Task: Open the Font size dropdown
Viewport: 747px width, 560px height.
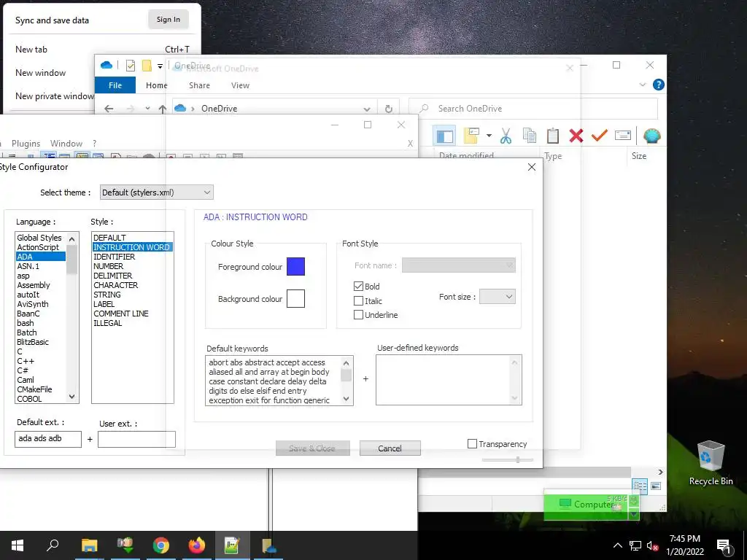Action: tap(497, 297)
